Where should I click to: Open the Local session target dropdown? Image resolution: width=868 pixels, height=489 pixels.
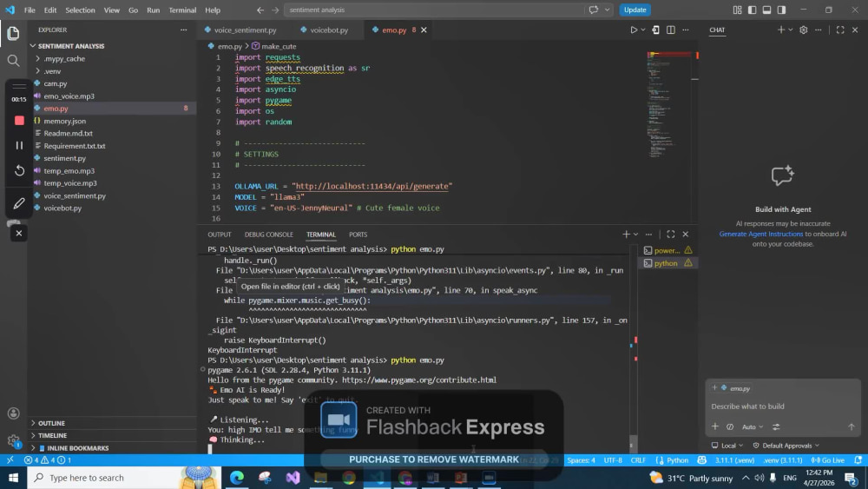click(727, 446)
